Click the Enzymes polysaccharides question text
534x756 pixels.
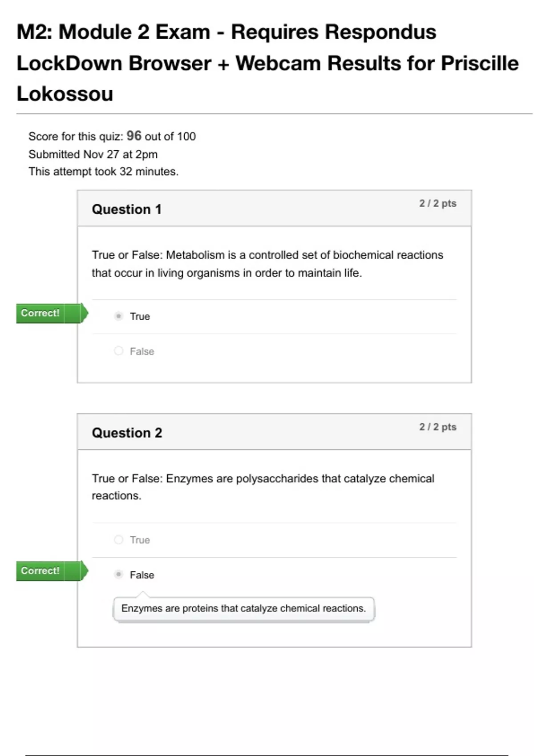(263, 487)
